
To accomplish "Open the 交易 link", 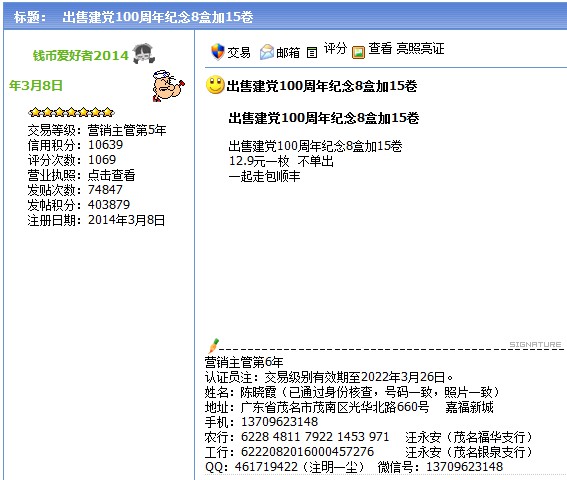I will (239, 52).
